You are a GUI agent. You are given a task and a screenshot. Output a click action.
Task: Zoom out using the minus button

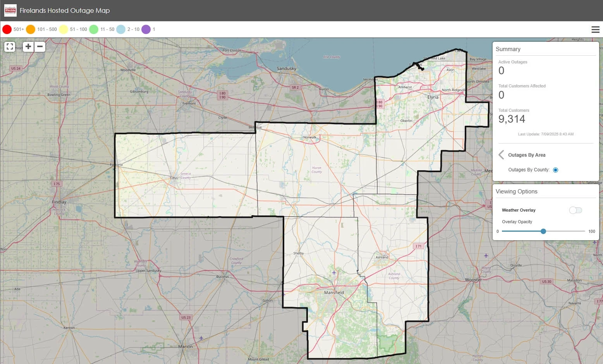(40, 46)
